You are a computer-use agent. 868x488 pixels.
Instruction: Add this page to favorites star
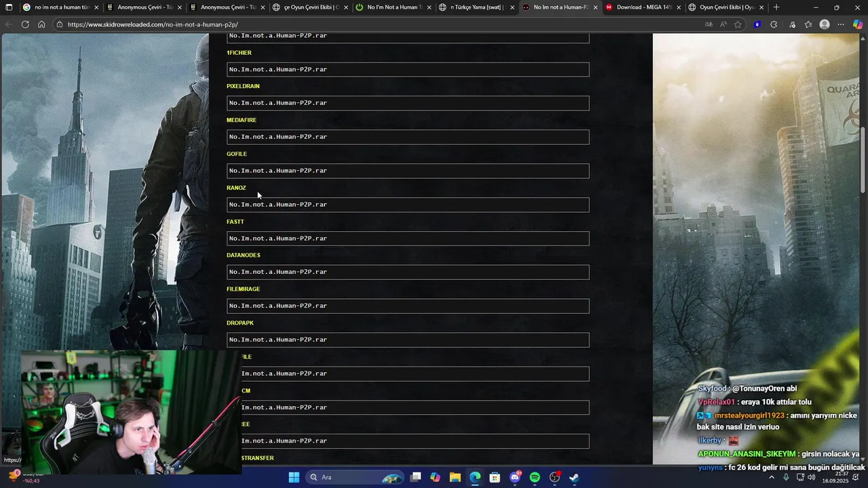738,24
